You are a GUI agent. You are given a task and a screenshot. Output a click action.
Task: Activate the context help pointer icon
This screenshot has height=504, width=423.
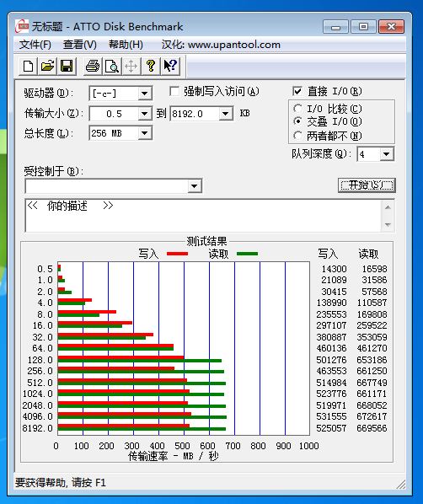click(x=170, y=67)
